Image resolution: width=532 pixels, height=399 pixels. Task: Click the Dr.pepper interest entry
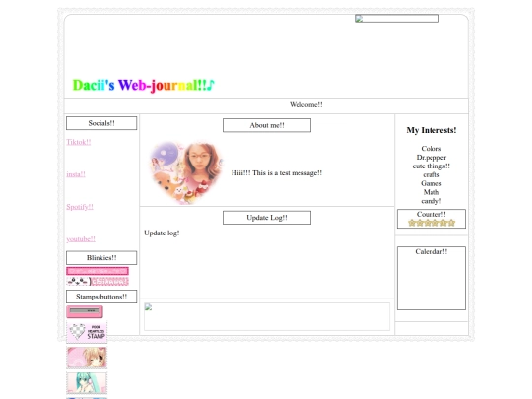pos(432,158)
